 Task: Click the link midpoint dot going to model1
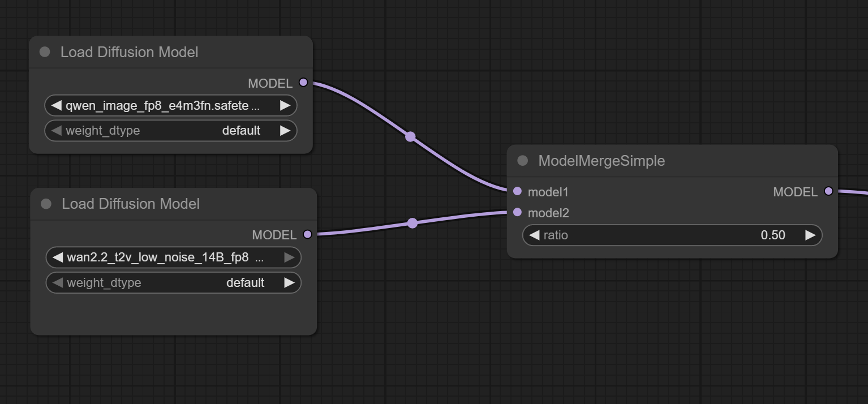[410, 136]
